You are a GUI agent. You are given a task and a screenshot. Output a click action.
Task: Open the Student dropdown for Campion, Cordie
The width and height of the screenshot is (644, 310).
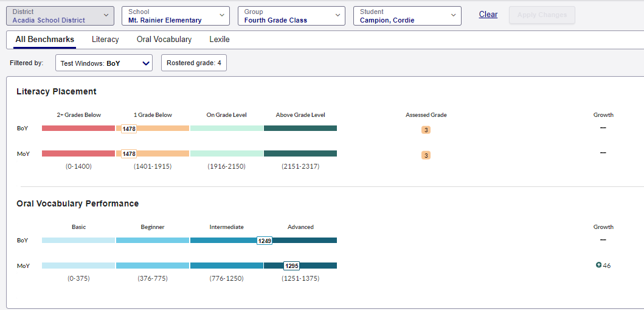[x=407, y=16]
